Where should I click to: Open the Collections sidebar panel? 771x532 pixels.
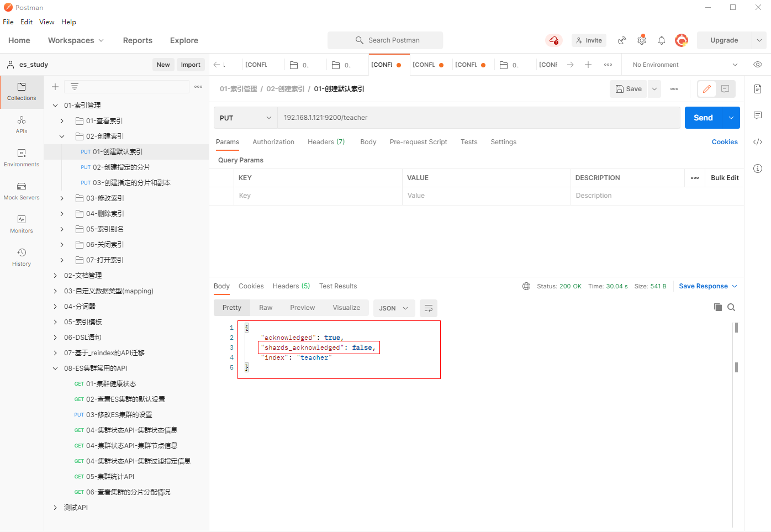click(x=22, y=91)
